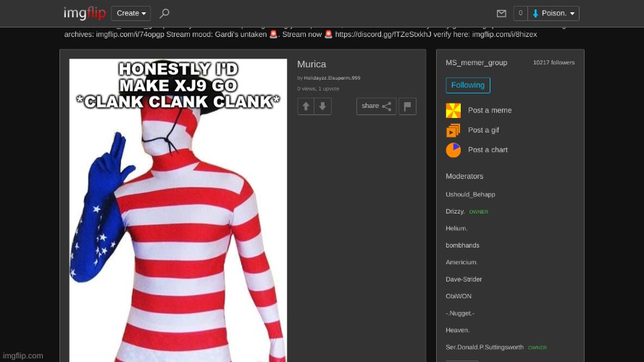Open moderator Dave-Strider's profile

point(464,279)
